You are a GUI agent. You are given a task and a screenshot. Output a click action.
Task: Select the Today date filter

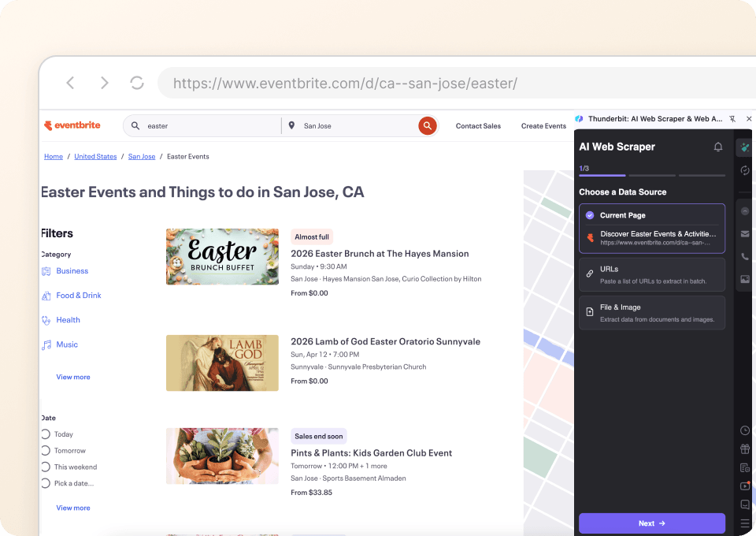point(46,434)
